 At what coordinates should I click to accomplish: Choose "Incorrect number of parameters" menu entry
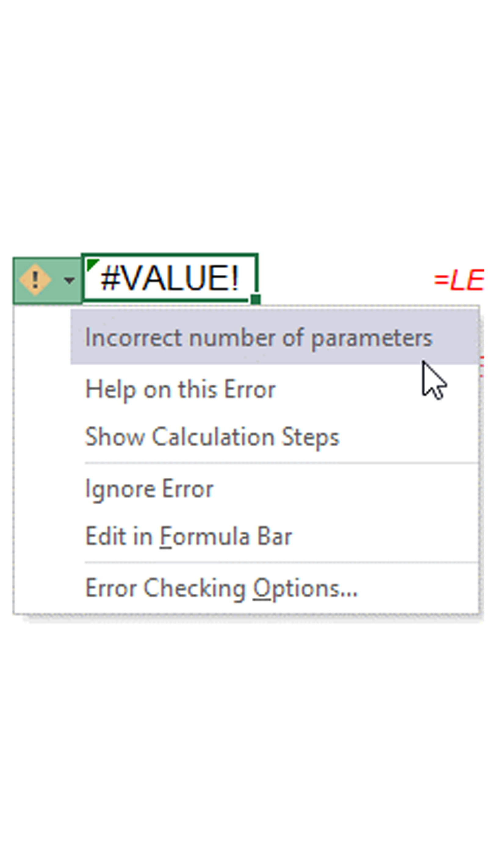pos(259,338)
